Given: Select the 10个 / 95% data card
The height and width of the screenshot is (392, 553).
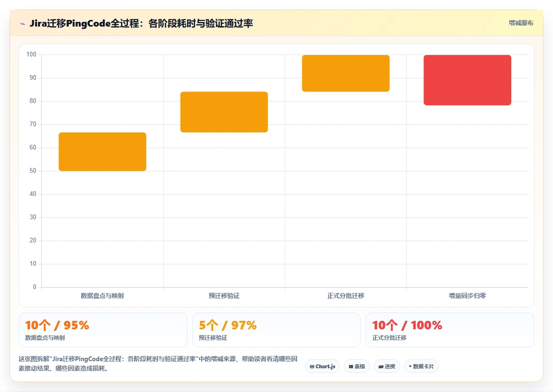Looking at the screenshot, I should point(103,330).
